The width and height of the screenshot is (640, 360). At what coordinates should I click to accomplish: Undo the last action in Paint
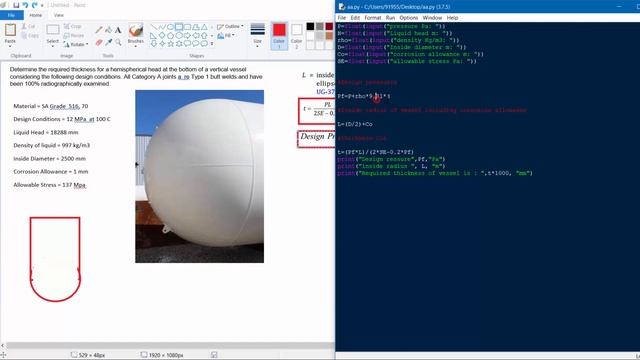(25, 5)
